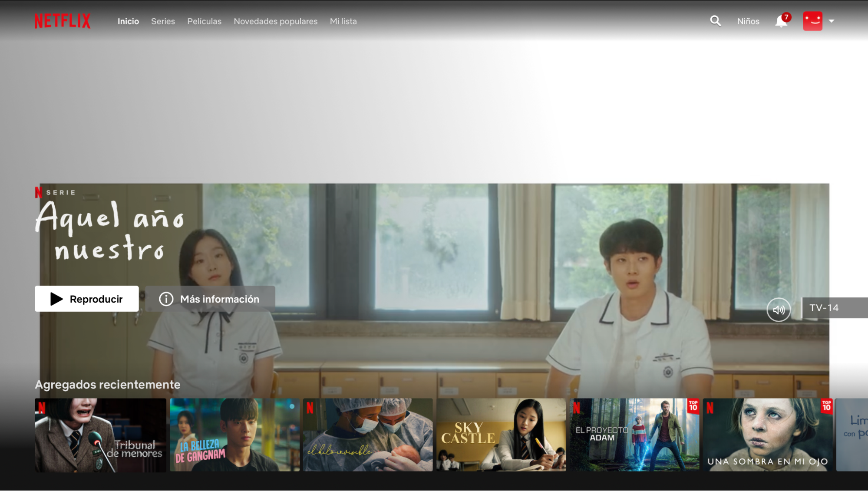Open Novedades populares in the nav bar

[275, 21]
